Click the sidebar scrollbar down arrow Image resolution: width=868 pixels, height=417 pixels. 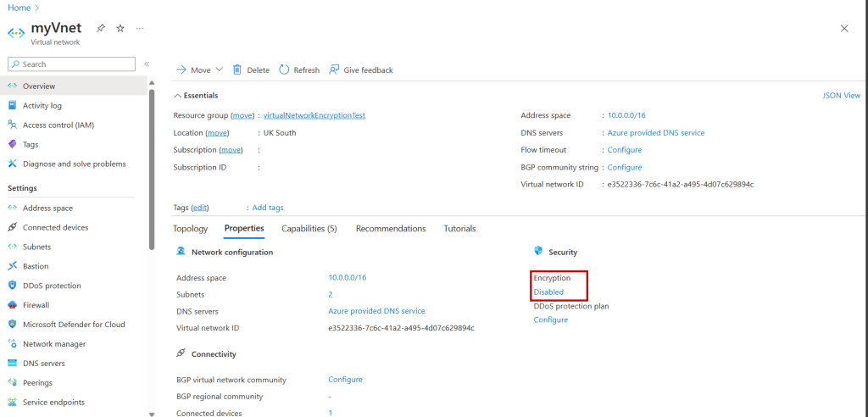point(152,413)
